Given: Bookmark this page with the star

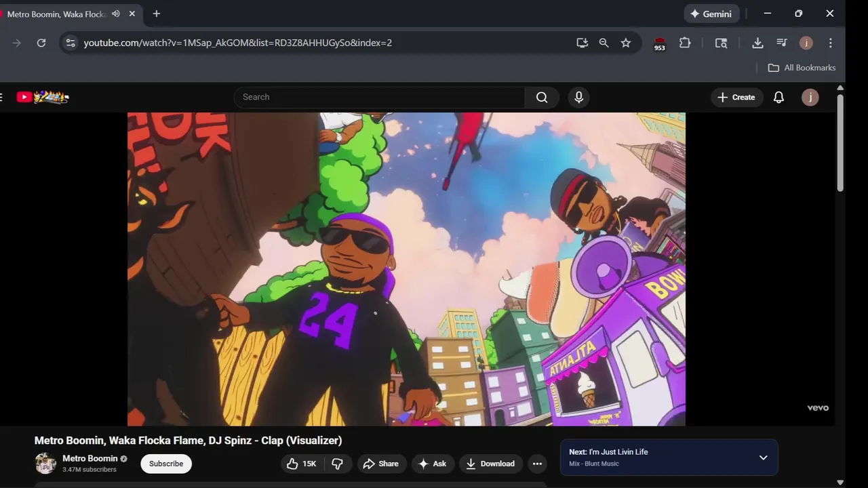Looking at the screenshot, I should tap(626, 43).
